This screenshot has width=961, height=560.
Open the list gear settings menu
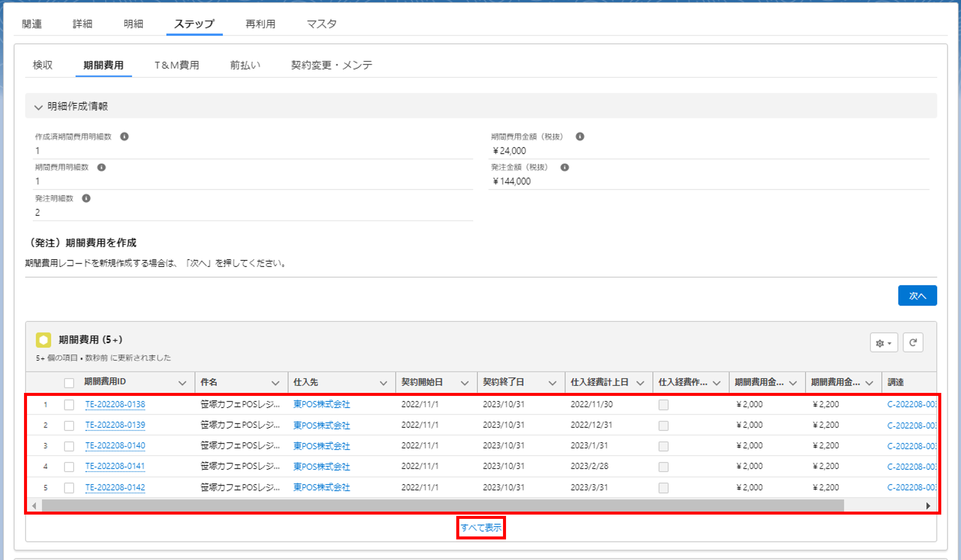[x=884, y=343]
